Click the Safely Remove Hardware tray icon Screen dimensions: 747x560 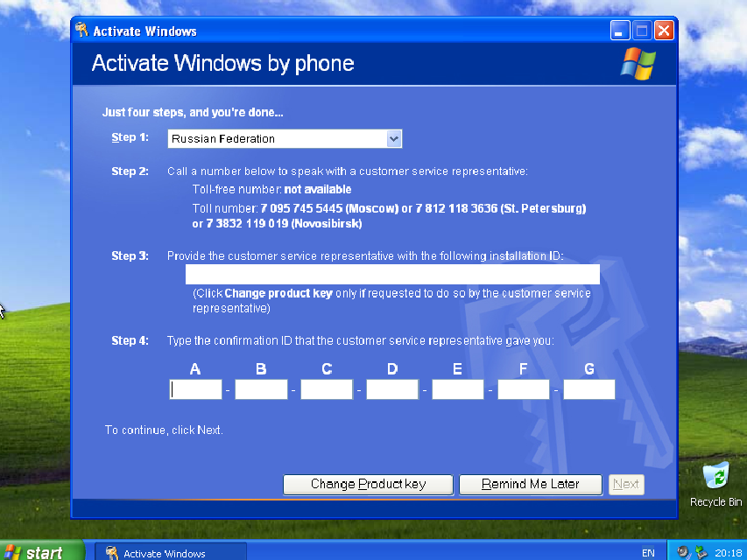pos(701,552)
